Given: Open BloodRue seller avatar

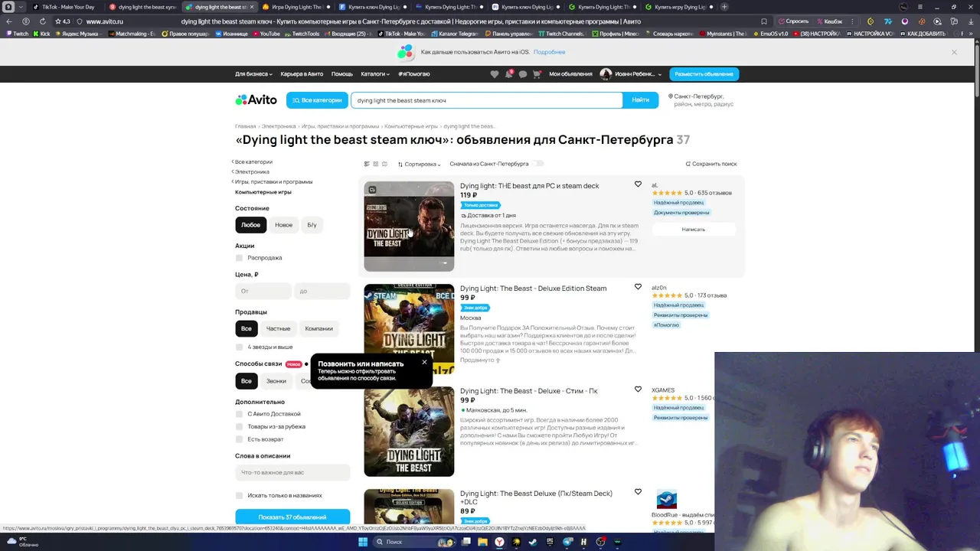Looking at the screenshot, I should click(666, 500).
